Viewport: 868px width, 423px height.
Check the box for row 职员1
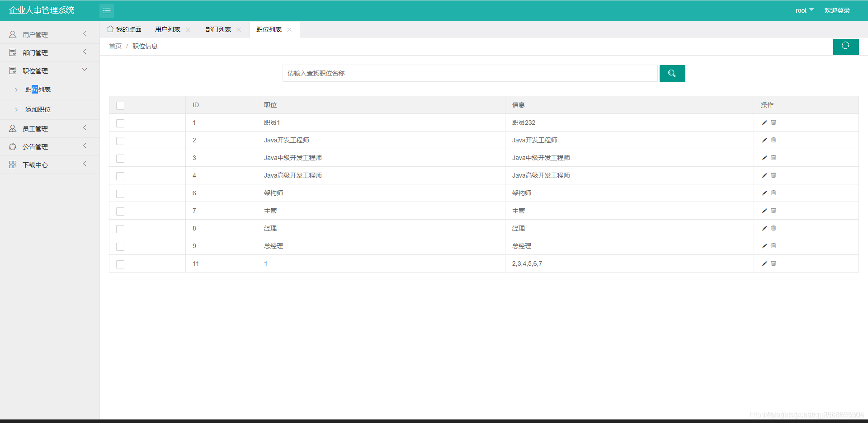click(120, 123)
